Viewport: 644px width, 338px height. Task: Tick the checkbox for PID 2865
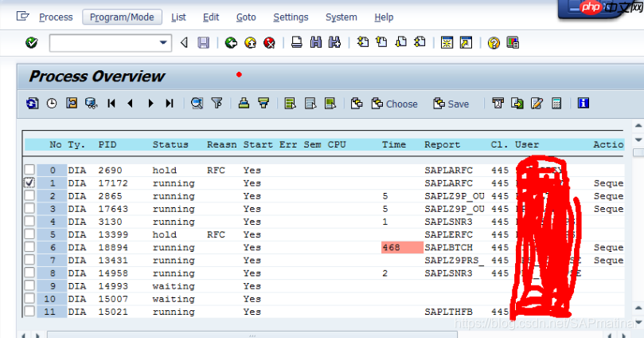(29, 195)
